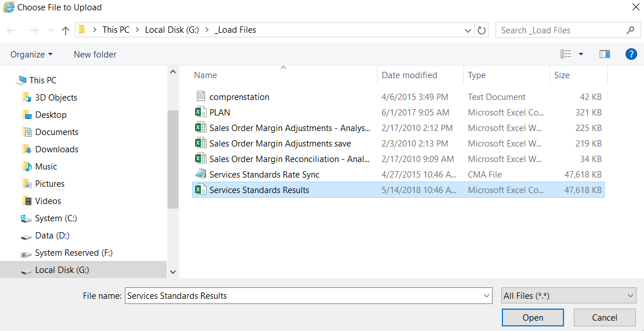Click the Change your view icon
Image resolution: width=644 pixels, height=331 pixels.
click(566, 54)
